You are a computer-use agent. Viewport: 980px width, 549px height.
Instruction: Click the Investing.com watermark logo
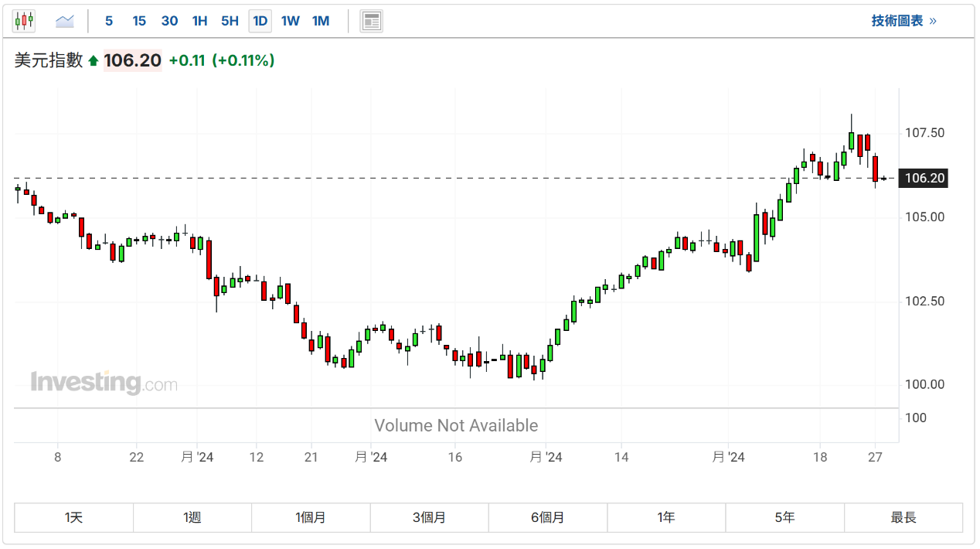point(104,383)
